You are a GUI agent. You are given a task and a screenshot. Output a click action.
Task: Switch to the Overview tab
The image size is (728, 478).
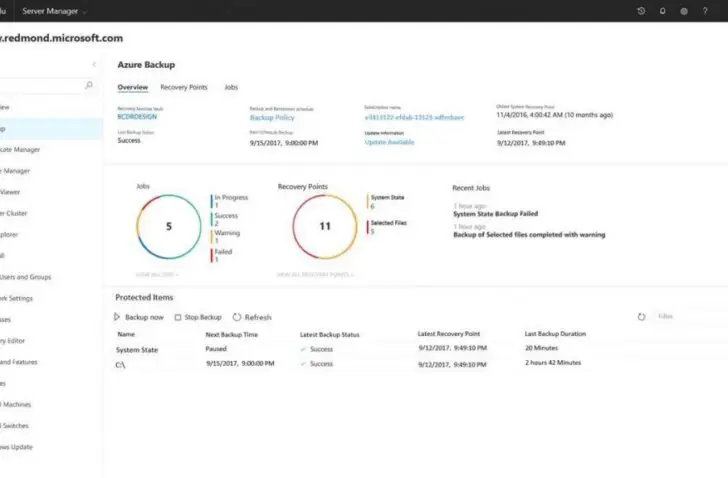(x=133, y=87)
